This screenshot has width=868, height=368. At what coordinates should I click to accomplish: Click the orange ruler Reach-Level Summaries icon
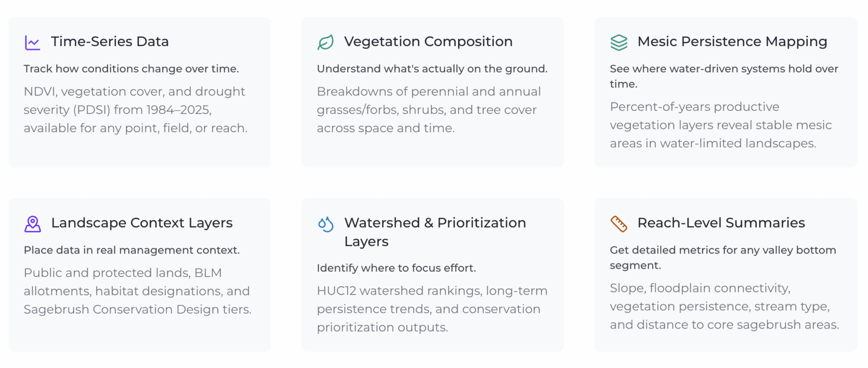click(619, 224)
